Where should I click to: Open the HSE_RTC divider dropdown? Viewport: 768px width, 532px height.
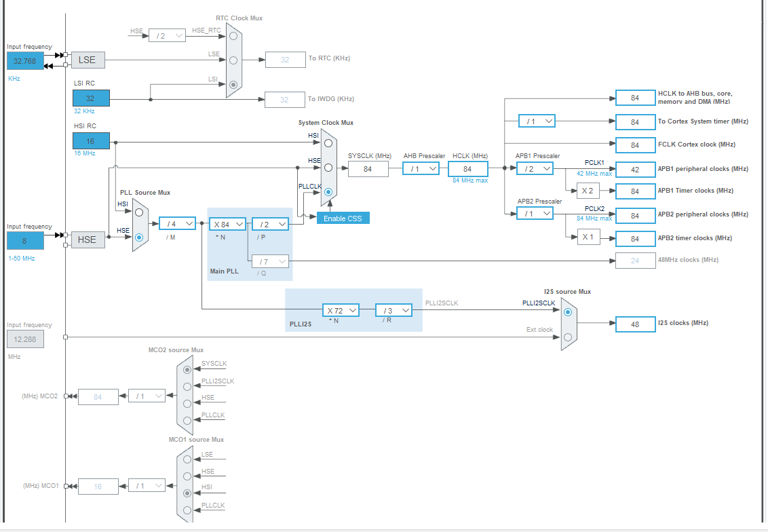[167, 35]
